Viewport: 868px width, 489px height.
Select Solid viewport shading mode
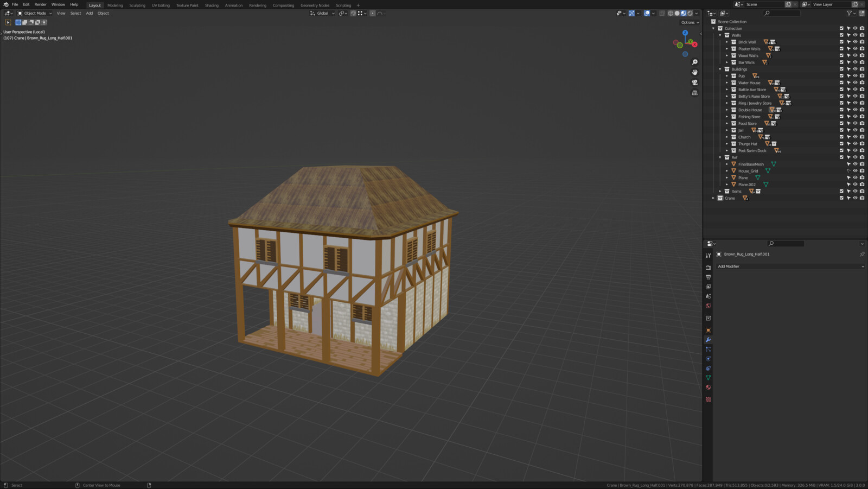point(677,13)
